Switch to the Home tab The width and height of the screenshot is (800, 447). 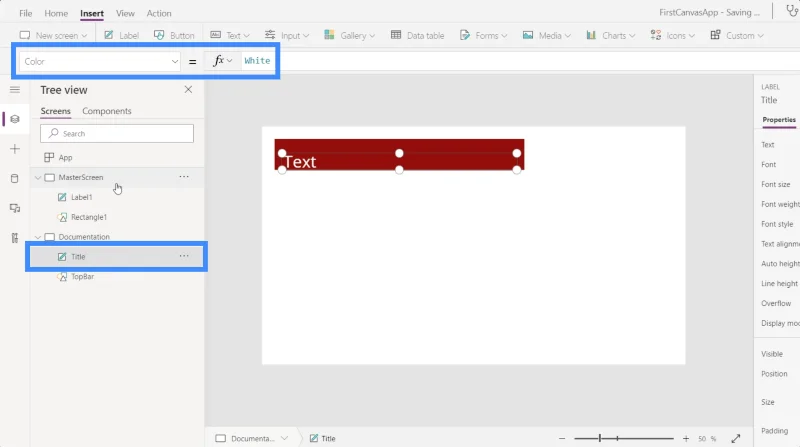coord(56,13)
